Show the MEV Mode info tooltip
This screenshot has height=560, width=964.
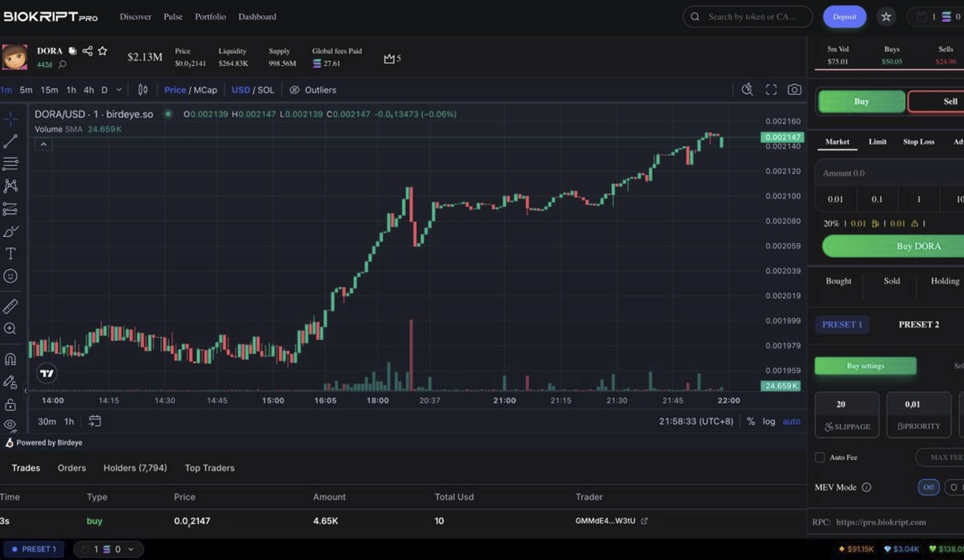click(x=867, y=487)
